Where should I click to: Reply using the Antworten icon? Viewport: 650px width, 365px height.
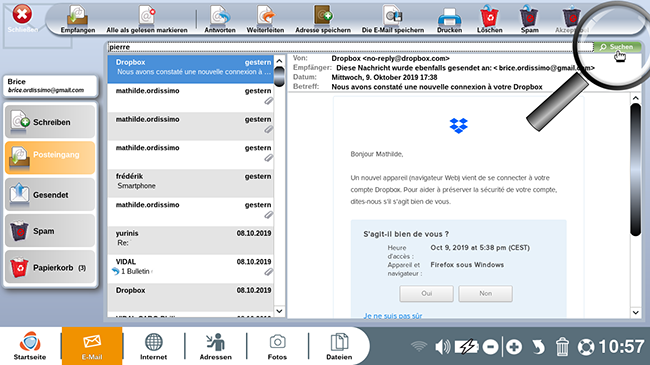(220, 19)
